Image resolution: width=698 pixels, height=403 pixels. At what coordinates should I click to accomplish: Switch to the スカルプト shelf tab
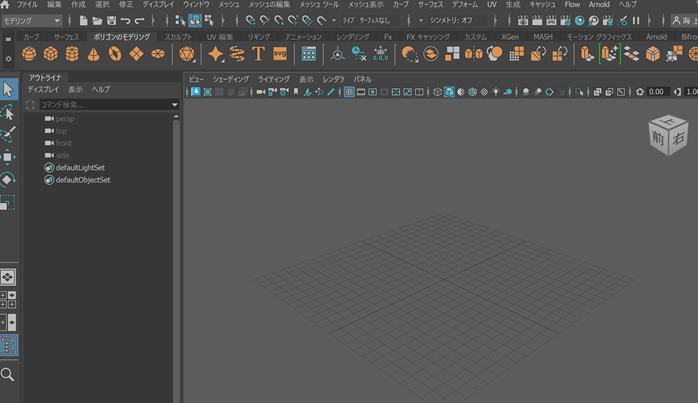(178, 37)
